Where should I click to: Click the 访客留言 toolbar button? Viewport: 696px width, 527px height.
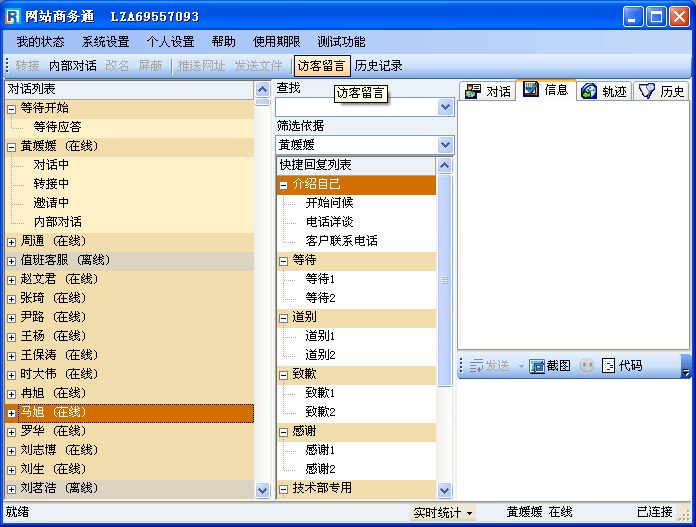tap(322, 66)
